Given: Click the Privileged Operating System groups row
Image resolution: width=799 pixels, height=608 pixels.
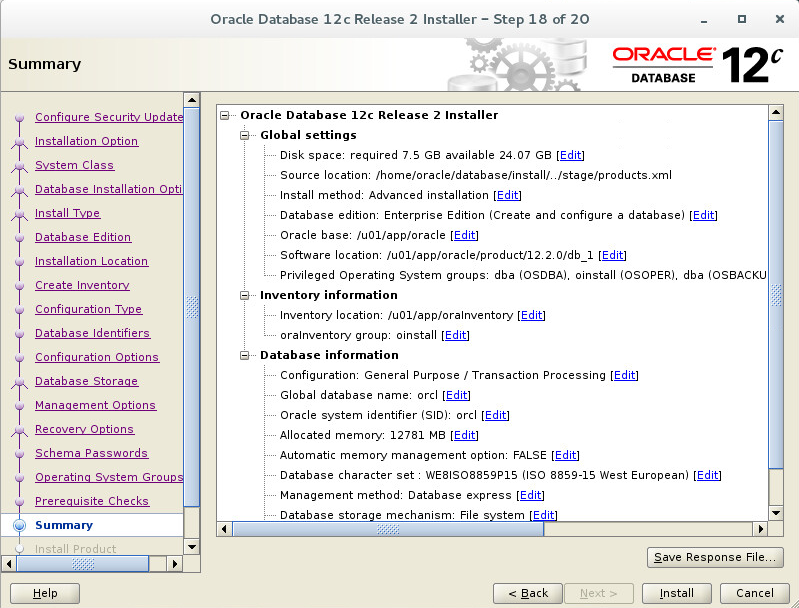Looking at the screenshot, I should click(523, 275).
